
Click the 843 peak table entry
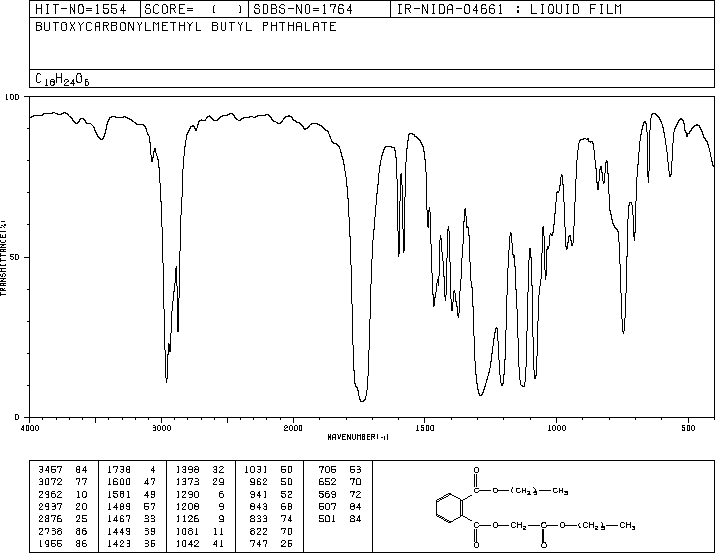pyautogui.click(x=271, y=506)
